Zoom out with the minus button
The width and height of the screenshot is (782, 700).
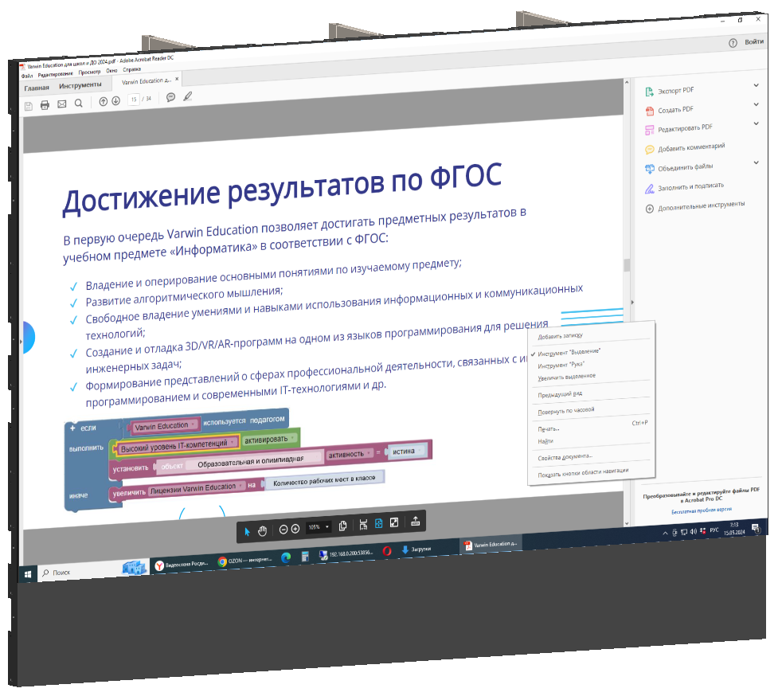pos(283,530)
